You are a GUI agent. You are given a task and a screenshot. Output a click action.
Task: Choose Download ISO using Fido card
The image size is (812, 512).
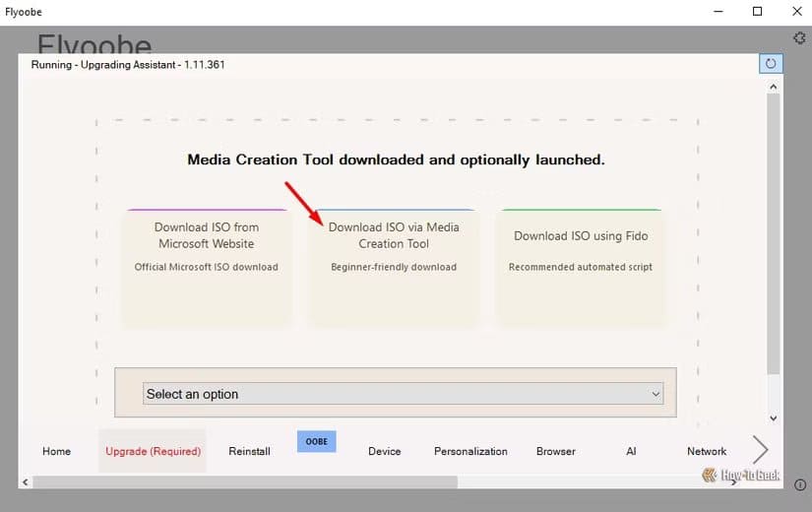[581, 268]
